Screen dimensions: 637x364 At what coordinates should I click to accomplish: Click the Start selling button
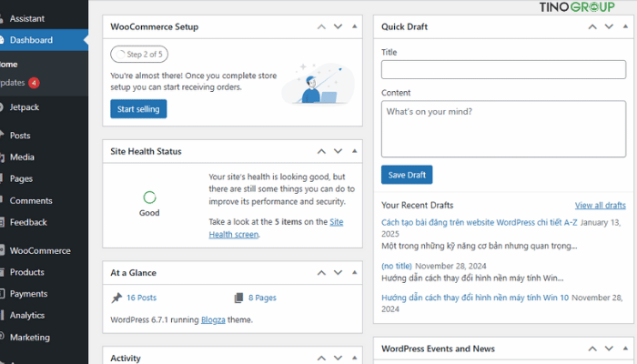pos(138,109)
